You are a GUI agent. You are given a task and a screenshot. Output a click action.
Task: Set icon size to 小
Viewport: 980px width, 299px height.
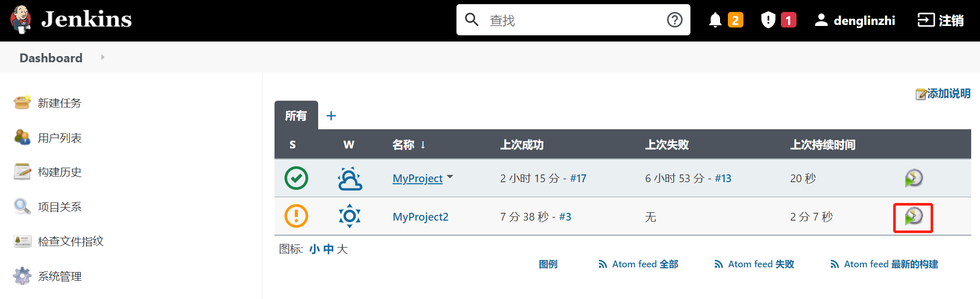(314, 249)
